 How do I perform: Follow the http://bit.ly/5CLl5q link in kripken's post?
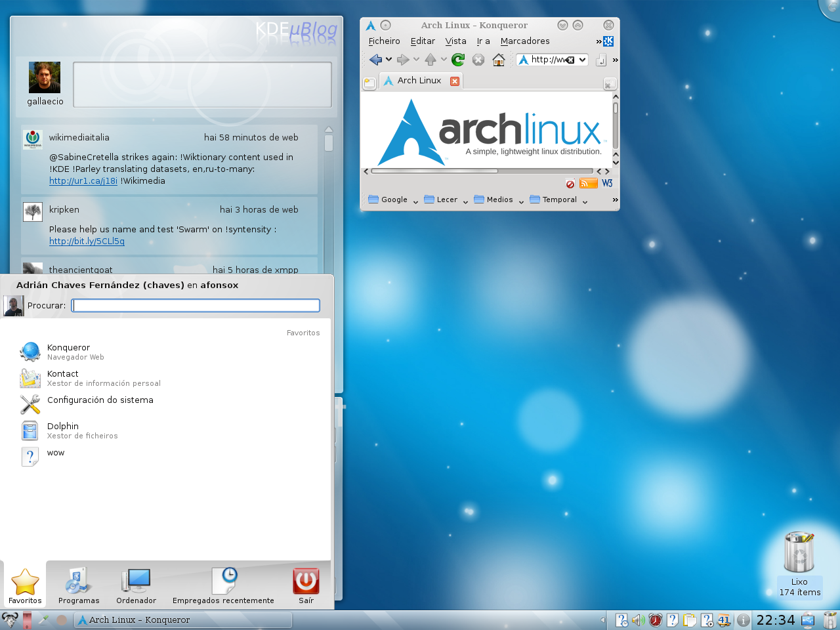tap(87, 241)
